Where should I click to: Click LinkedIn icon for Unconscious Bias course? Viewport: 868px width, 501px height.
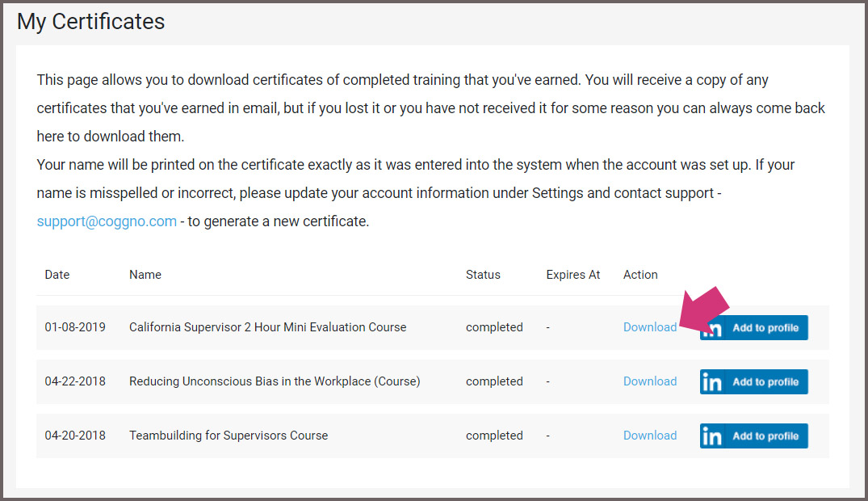tap(712, 382)
